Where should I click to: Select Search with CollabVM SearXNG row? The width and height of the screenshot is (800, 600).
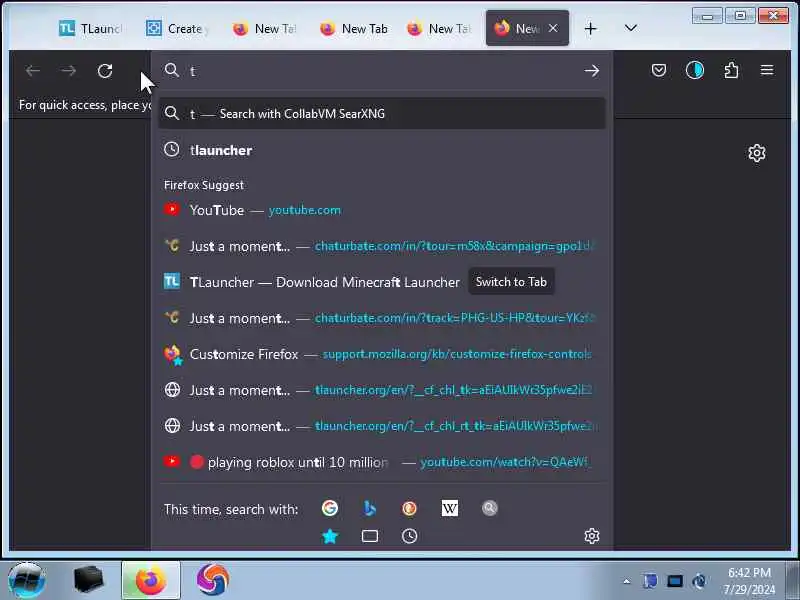[382, 113]
